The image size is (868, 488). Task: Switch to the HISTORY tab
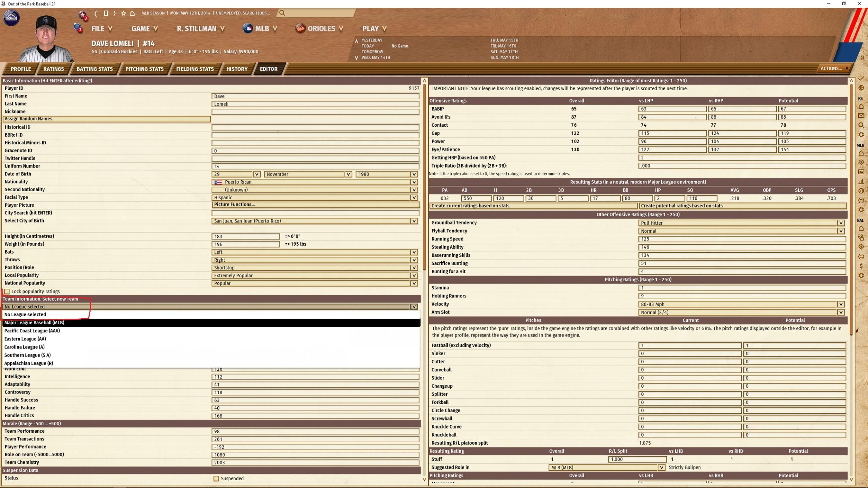coord(237,69)
